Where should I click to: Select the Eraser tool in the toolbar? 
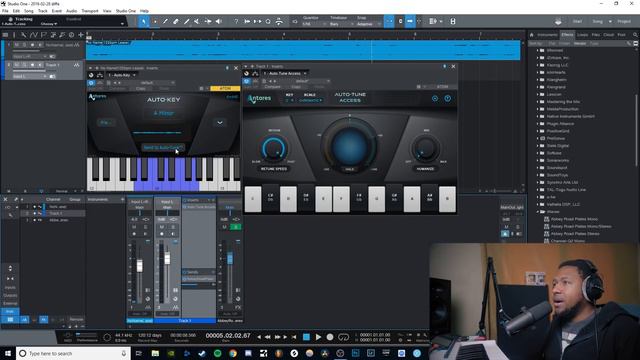[176, 21]
